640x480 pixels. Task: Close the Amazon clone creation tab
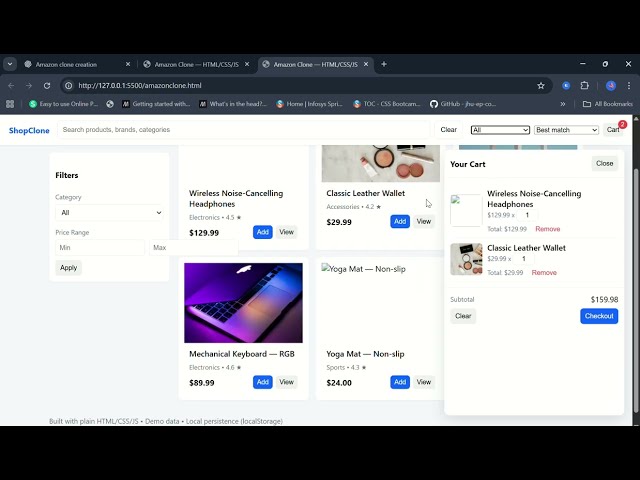(128, 64)
